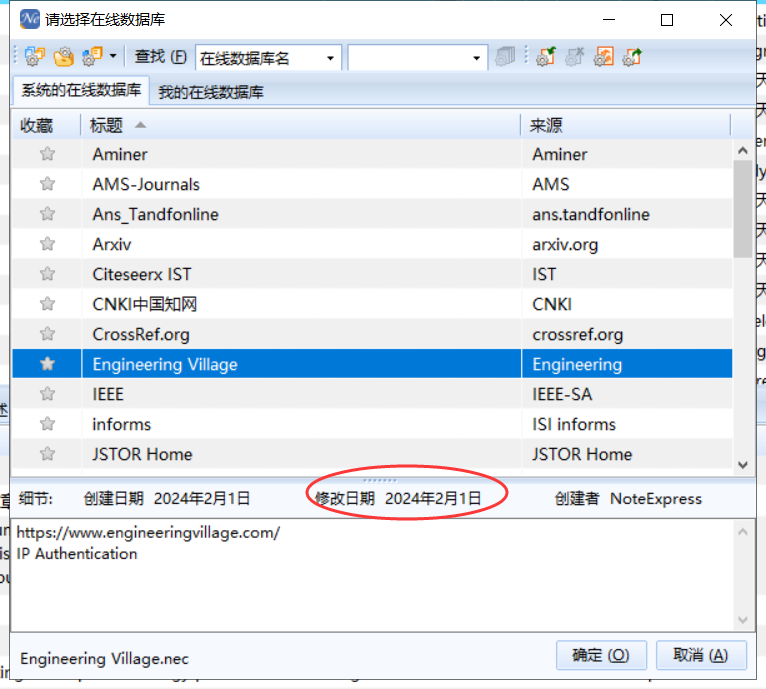Screen dimensions: 766x689
Task: Click the down arrow of description box scrollbar
Action: (x=743, y=620)
